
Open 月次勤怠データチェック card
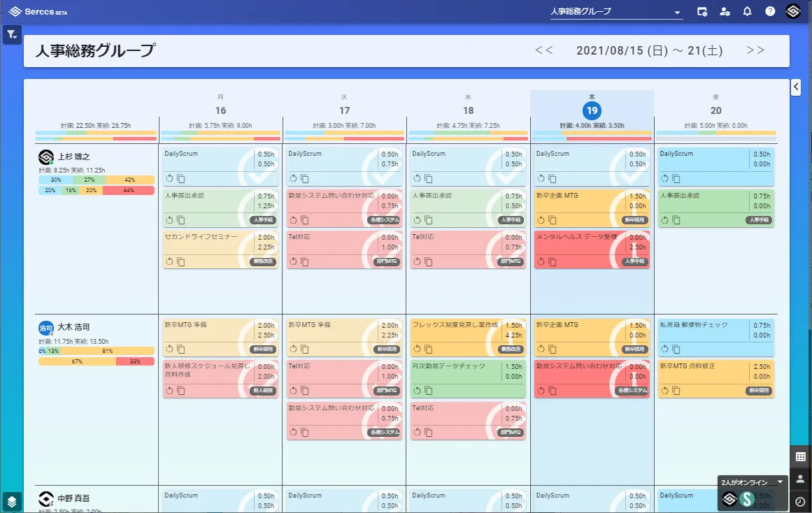tap(468, 379)
